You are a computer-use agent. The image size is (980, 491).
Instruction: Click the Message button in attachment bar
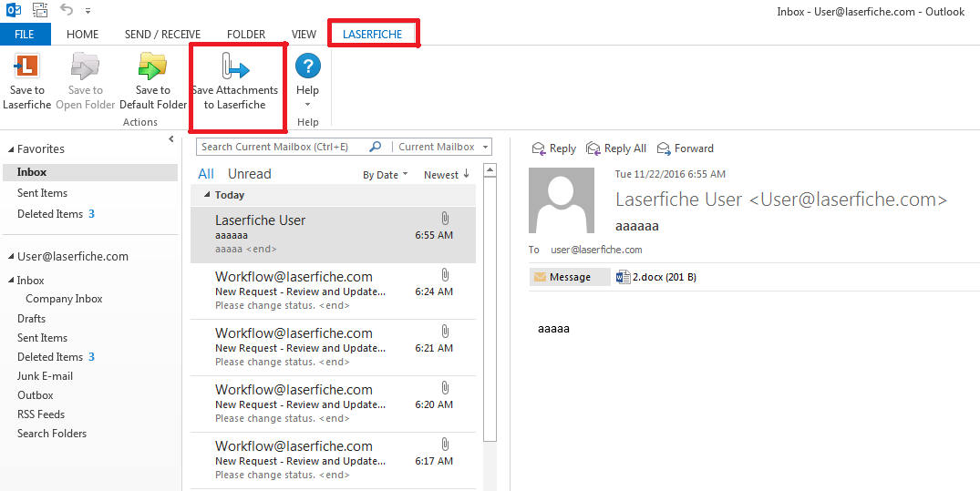tap(570, 277)
